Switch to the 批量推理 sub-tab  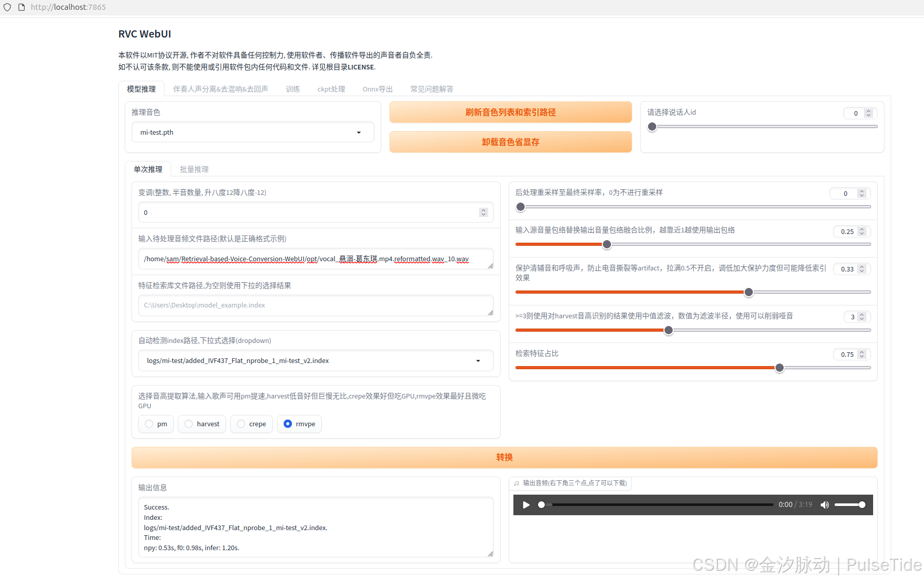coord(194,169)
